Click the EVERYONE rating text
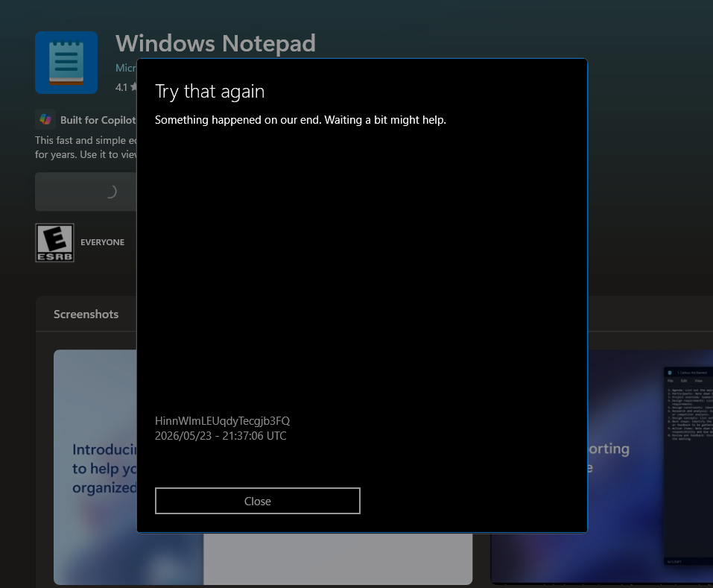 pos(102,242)
